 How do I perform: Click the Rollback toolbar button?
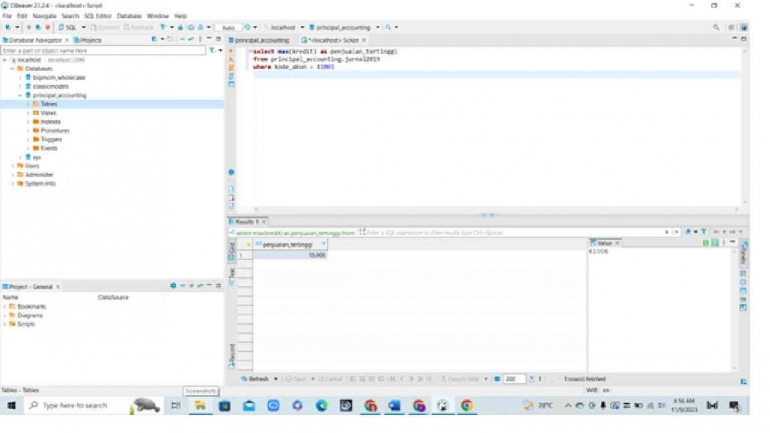coord(139,27)
